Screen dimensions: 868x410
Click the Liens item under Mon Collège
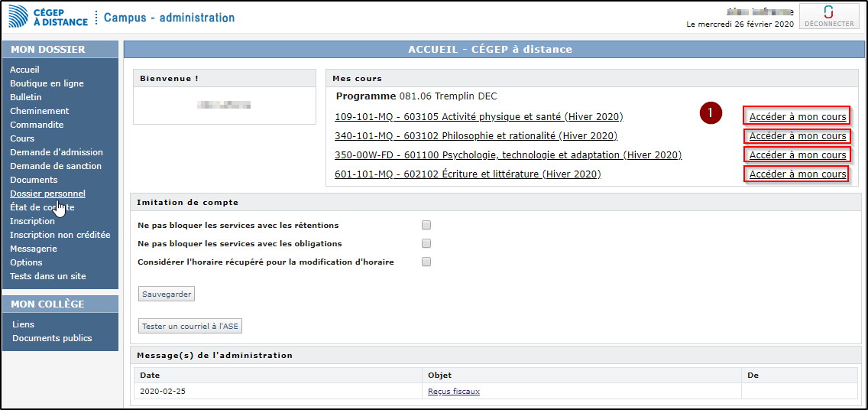[x=23, y=324]
